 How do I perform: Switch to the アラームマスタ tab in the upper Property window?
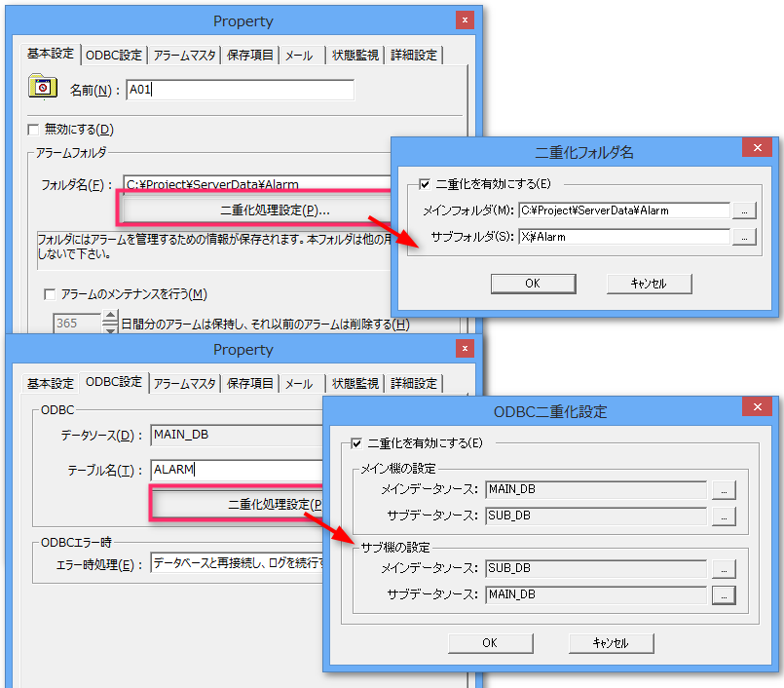186,56
